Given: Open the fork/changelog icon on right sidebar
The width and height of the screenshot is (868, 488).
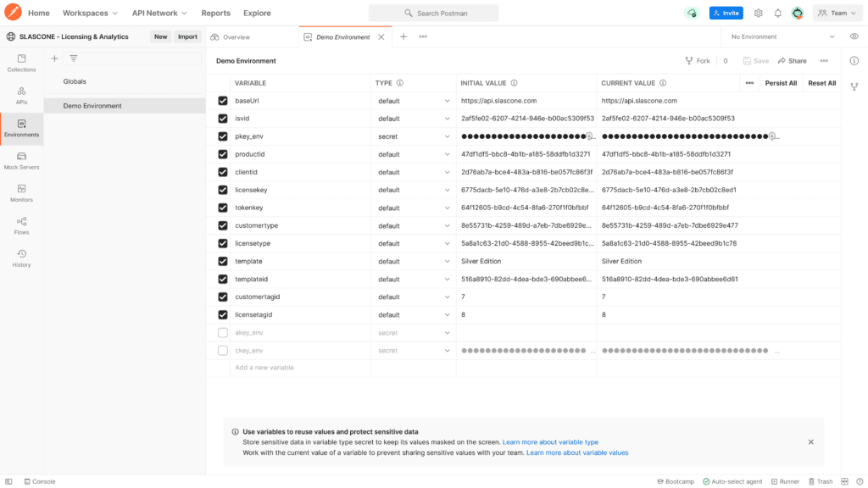Looking at the screenshot, I should (x=854, y=87).
